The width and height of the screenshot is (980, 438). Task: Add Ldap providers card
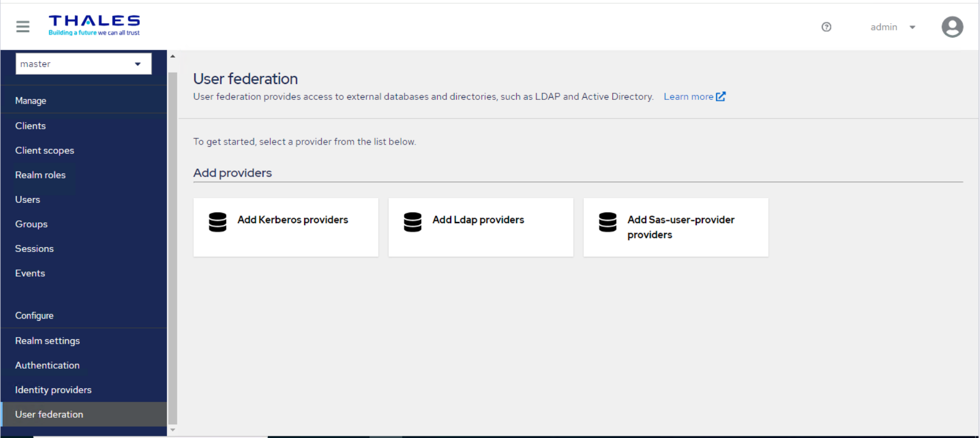(481, 227)
